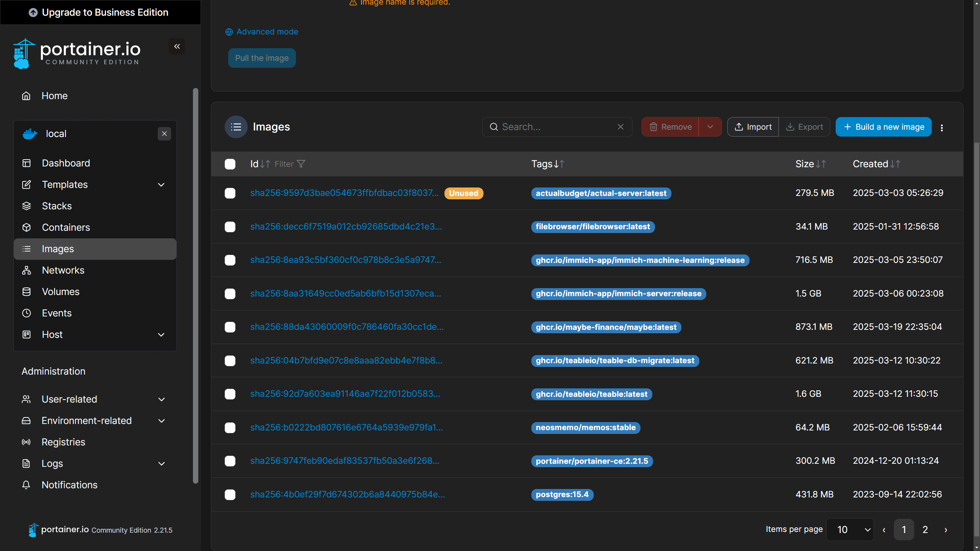Click the Host trello-style icon
The height and width of the screenshot is (551, 980).
pos(26,334)
